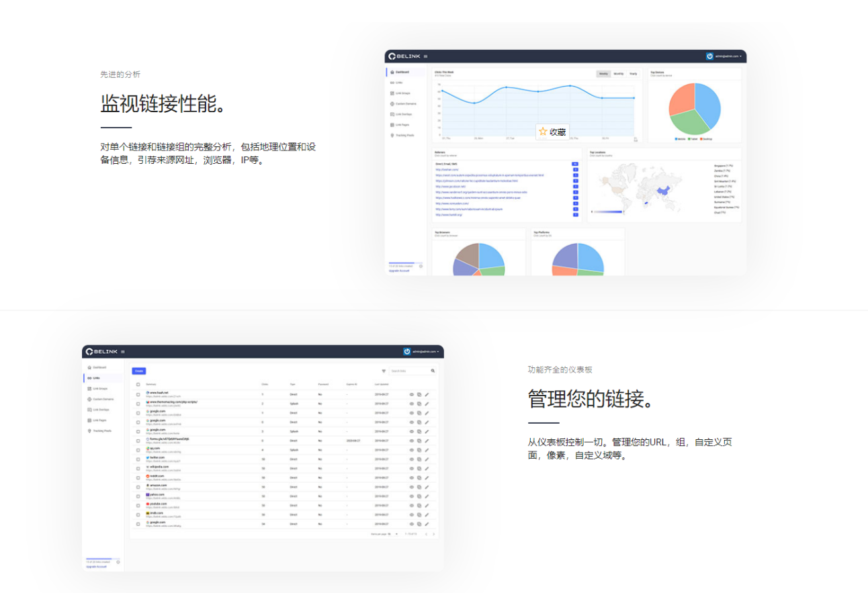The height and width of the screenshot is (593, 868).
Task: Toggle the eye icon in the forms.gle row
Action: (x=411, y=441)
